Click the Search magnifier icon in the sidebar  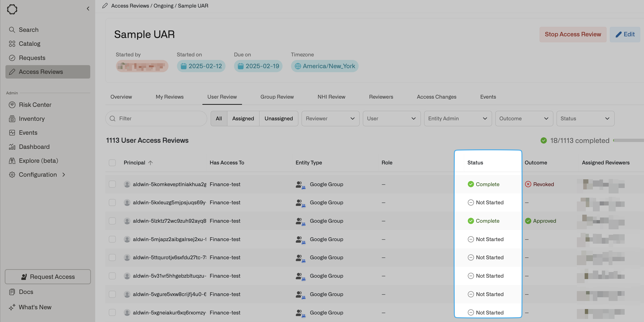12,30
